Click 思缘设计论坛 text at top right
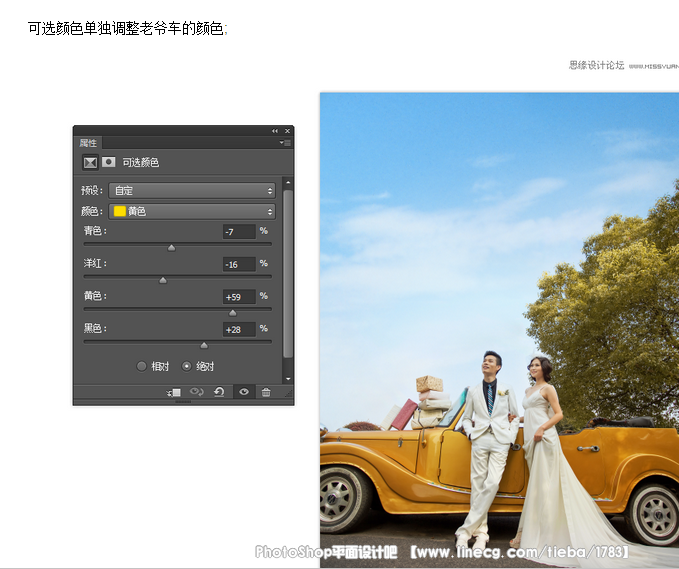Image resolution: width=679 pixels, height=569 pixels. click(x=596, y=65)
